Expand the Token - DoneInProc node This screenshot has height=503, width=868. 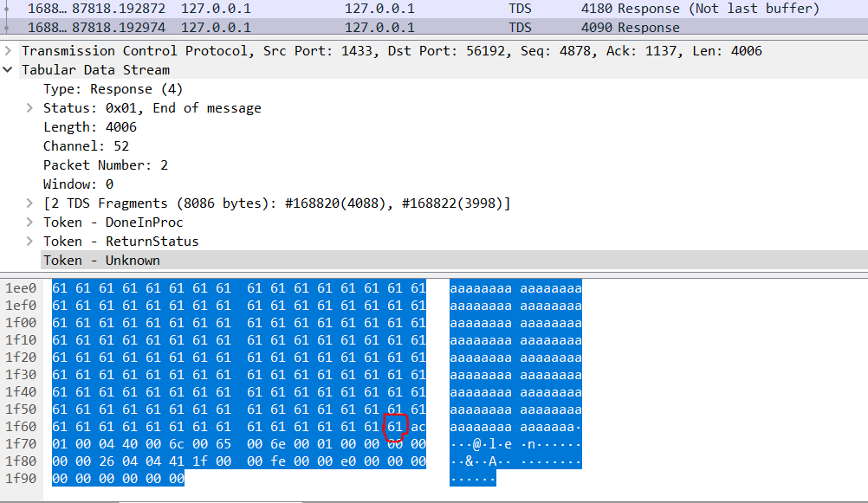[x=30, y=222]
